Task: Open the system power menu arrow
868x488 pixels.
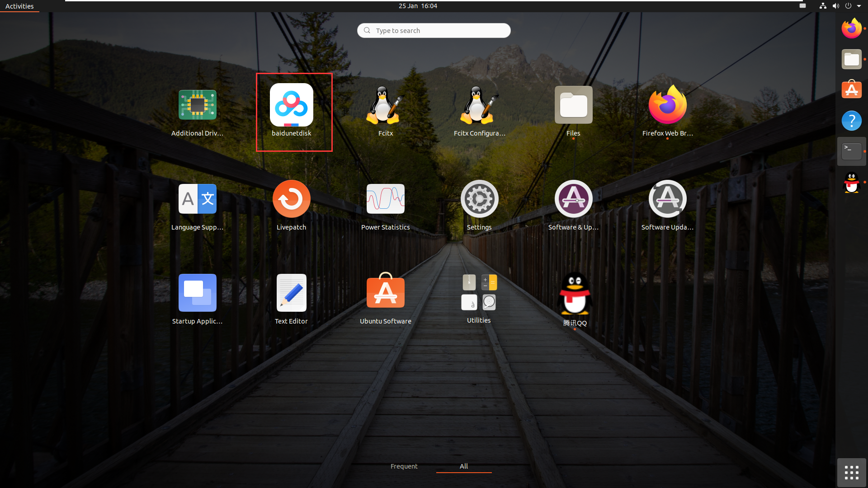Action: [859, 6]
